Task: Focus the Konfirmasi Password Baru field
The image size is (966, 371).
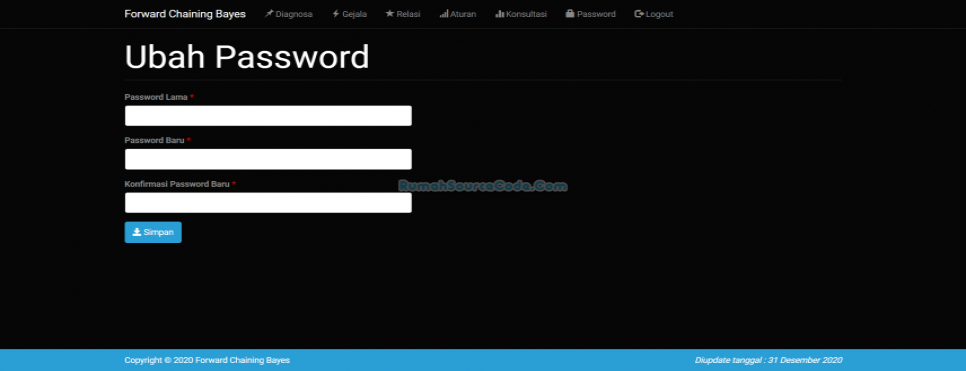Action: click(x=268, y=203)
